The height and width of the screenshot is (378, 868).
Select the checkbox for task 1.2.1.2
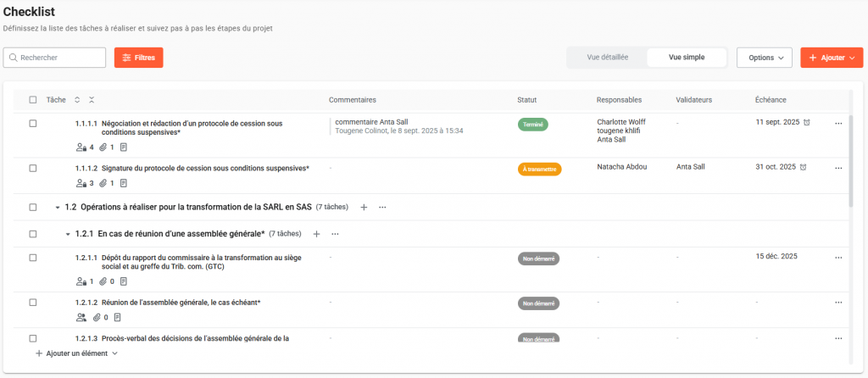tap(33, 303)
